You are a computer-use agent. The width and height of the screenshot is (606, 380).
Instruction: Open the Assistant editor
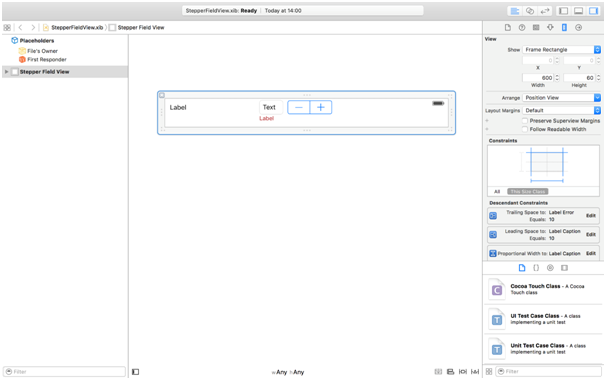(x=530, y=11)
